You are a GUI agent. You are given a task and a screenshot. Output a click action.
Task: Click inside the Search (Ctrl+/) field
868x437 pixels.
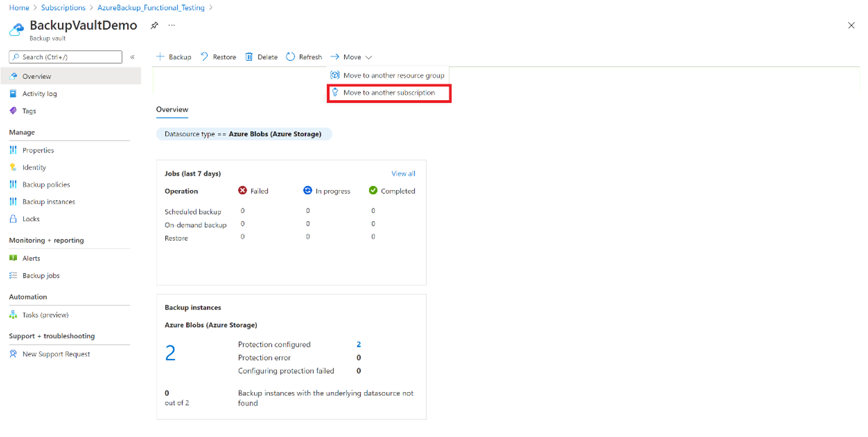[65, 56]
